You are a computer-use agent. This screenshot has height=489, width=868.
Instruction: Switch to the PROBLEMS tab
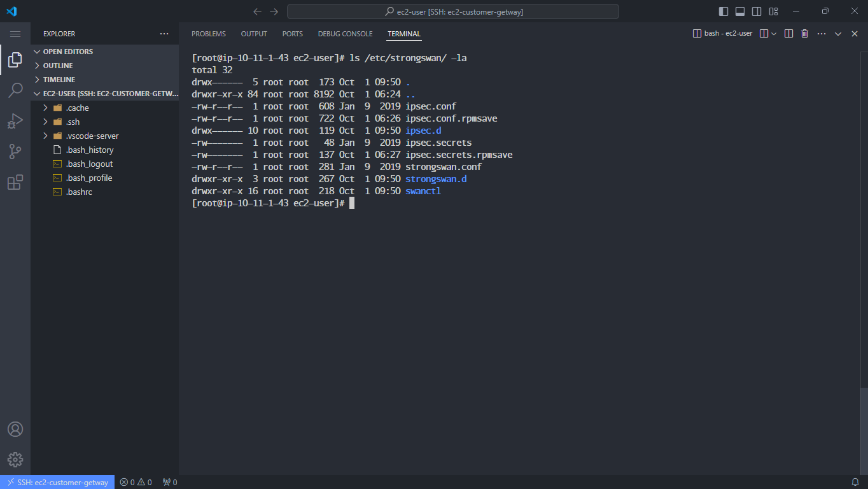pyautogui.click(x=208, y=34)
